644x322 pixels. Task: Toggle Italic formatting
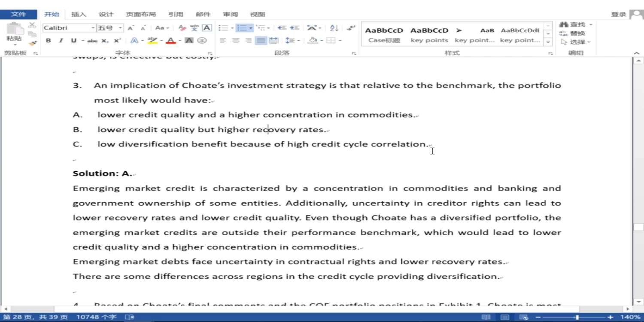[61, 40]
